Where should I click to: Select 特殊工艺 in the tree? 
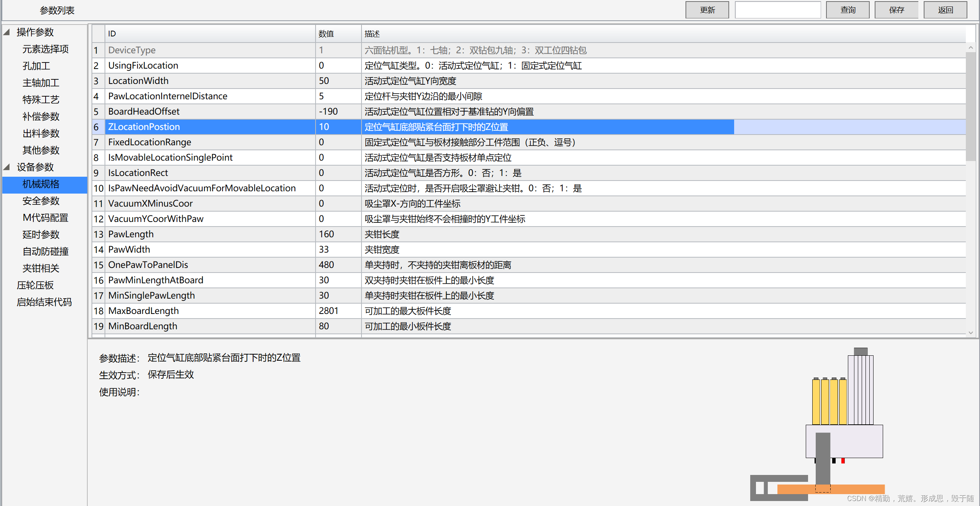point(41,100)
